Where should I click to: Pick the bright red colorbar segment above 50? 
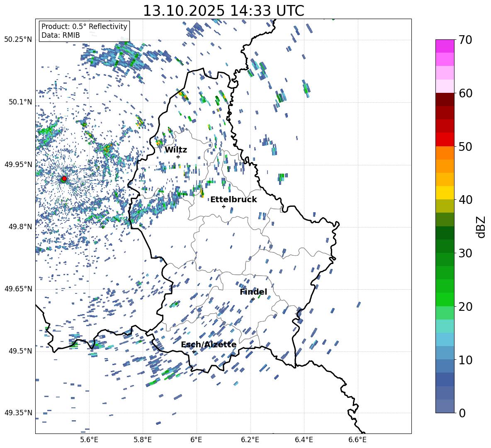445,139
